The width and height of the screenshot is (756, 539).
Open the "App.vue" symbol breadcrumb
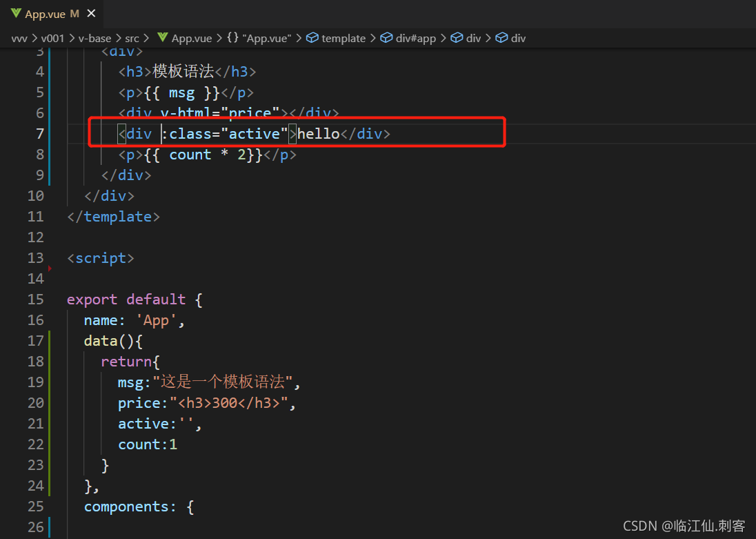pyautogui.click(x=267, y=38)
